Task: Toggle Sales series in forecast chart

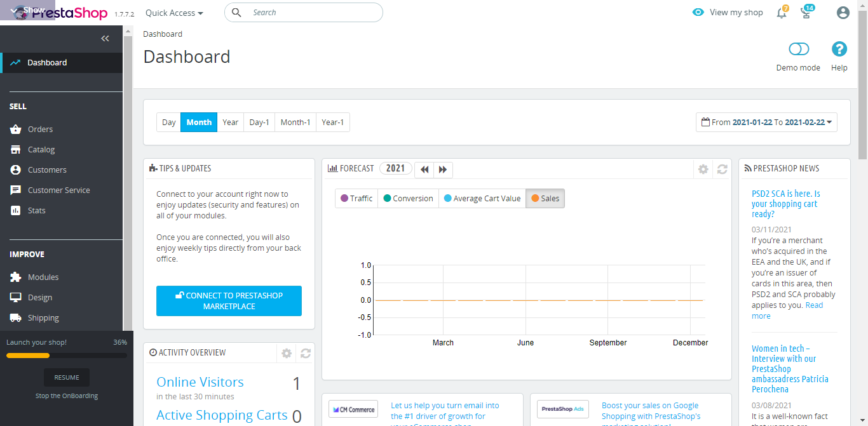Action: click(x=545, y=199)
